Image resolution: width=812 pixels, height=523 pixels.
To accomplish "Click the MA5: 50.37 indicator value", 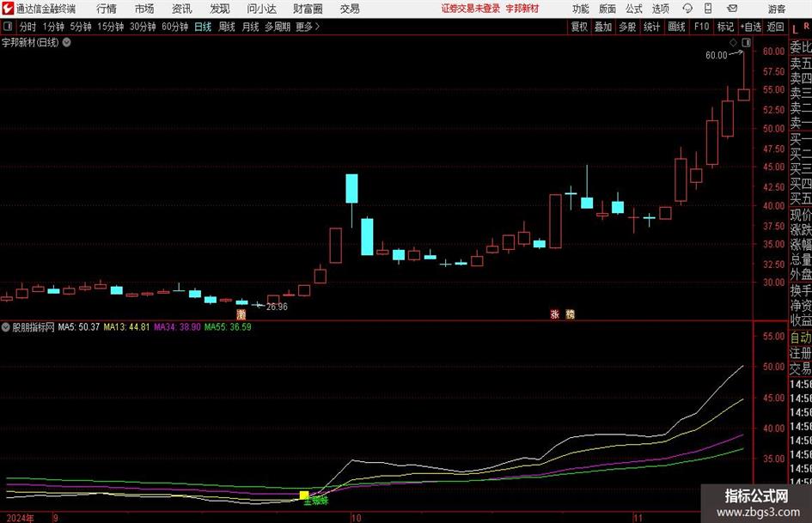I will pyautogui.click(x=79, y=326).
